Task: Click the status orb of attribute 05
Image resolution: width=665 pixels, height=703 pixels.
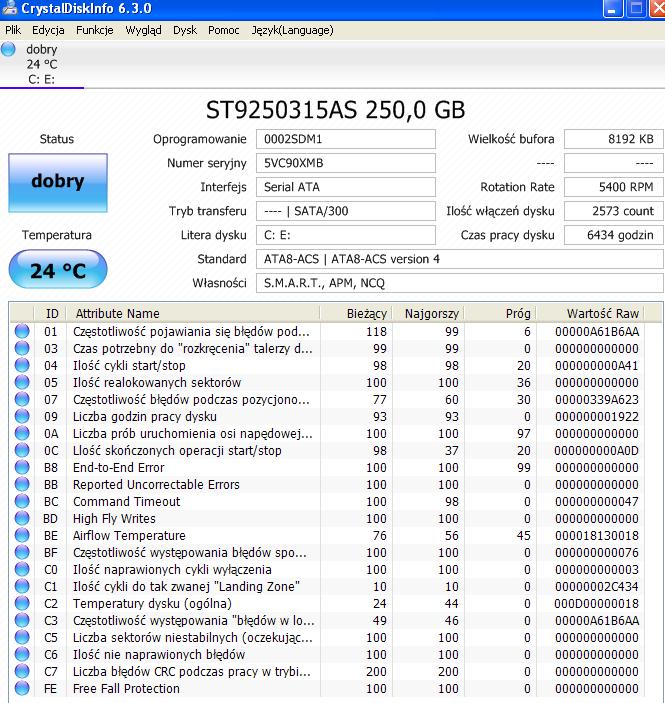Action: click(22, 382)
